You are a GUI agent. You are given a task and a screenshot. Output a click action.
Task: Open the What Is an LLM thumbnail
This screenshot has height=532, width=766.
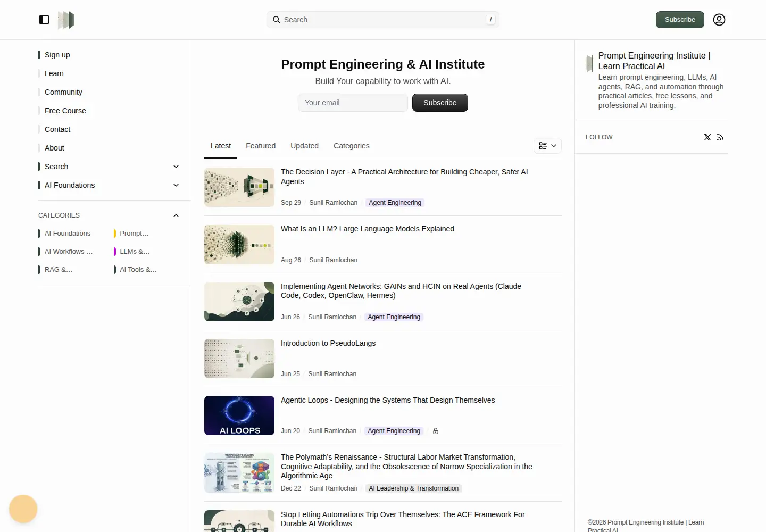[x=239, y=245]
